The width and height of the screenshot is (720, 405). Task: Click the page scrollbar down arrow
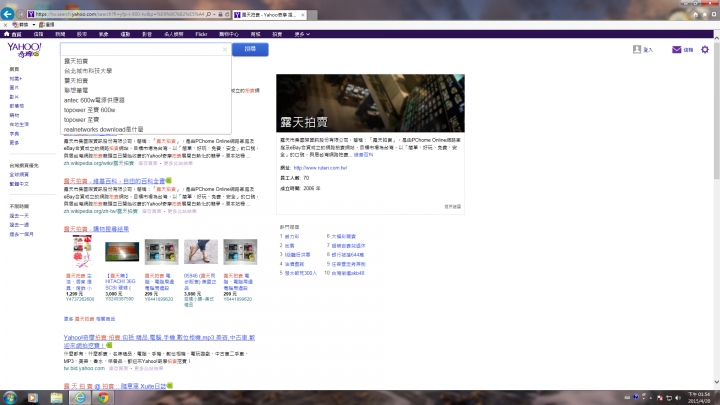(716, 382)
